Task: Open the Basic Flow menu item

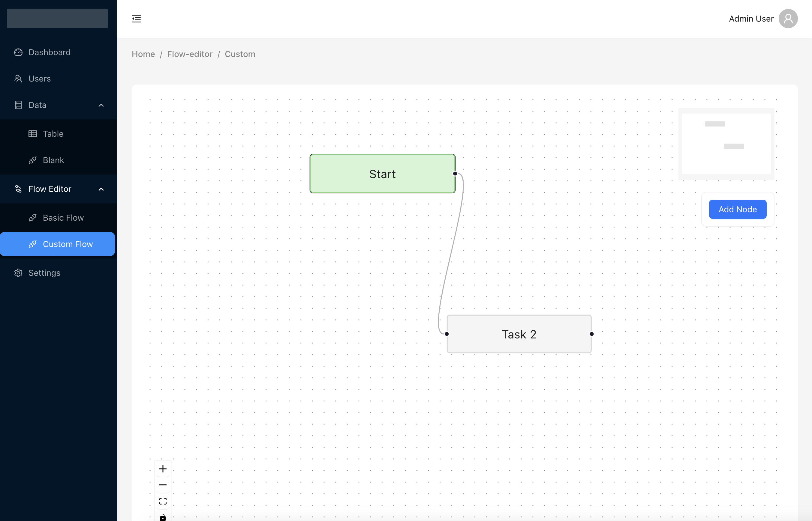Action: click(63, 218)
